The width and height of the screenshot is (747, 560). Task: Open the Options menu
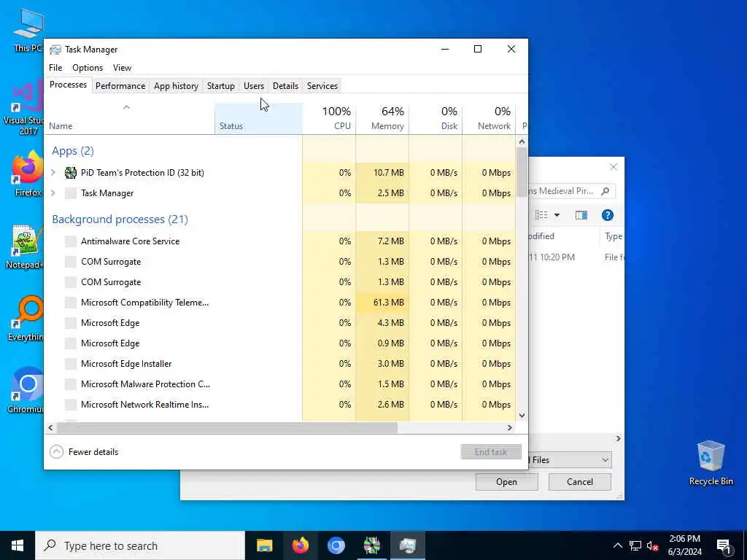coord(88,68)
